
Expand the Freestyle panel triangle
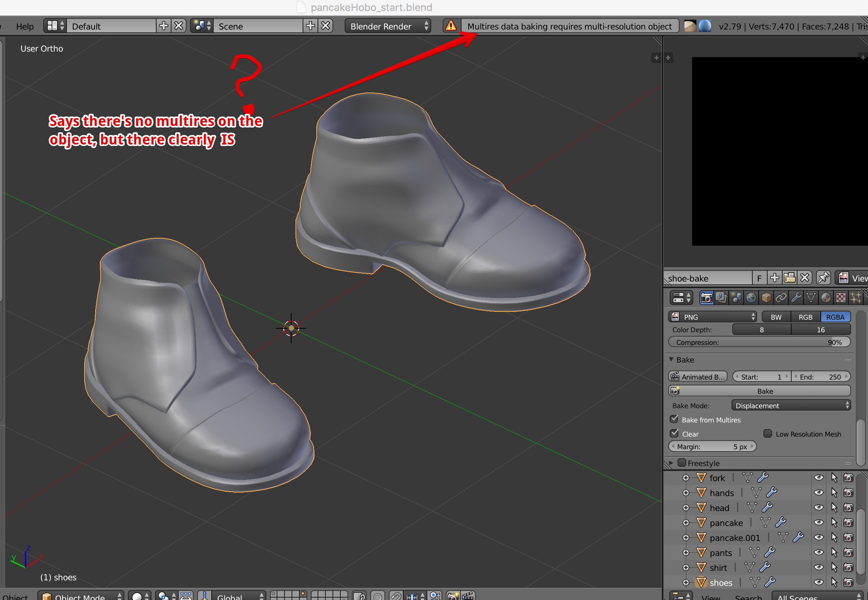tap(671, 463)
